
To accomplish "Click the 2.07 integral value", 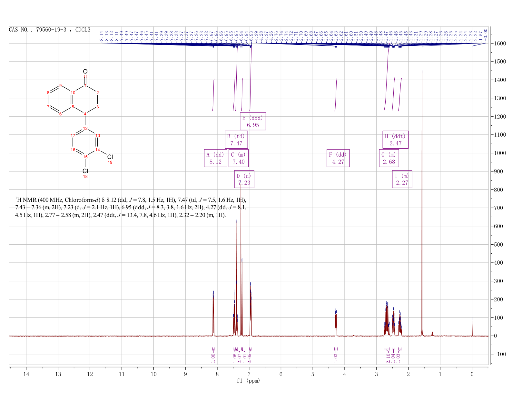I will [239, 358].
